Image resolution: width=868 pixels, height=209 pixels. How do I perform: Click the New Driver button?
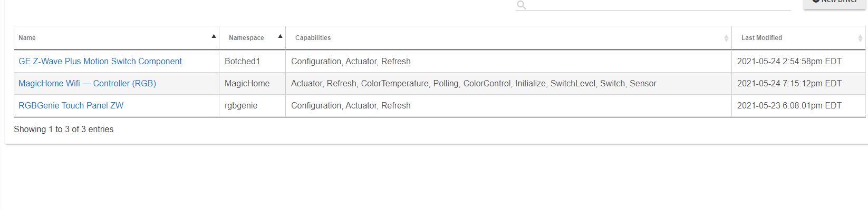point(834,3)
